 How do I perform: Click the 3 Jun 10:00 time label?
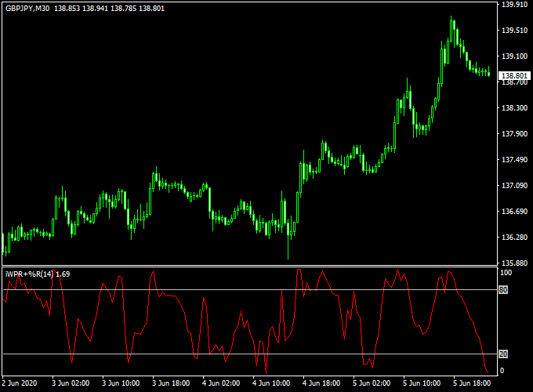[x=121, y=383]
